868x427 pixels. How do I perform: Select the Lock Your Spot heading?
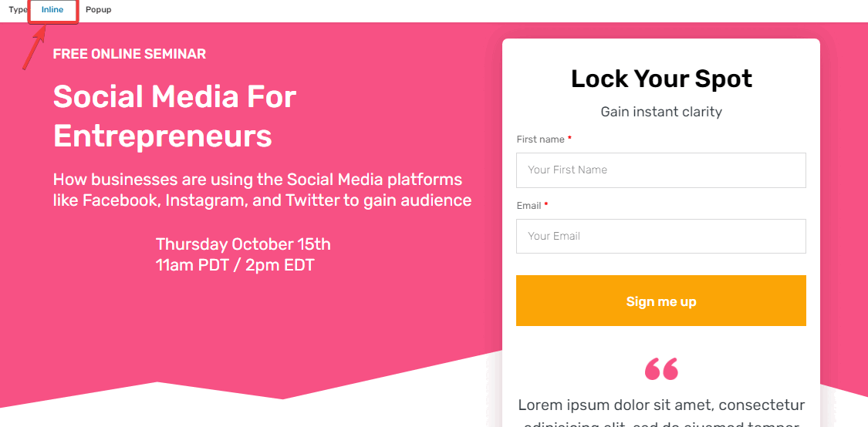[x=661, y=79]
